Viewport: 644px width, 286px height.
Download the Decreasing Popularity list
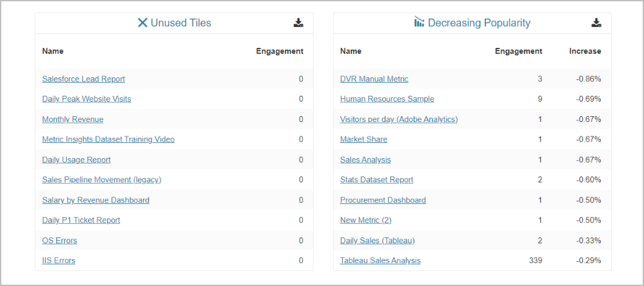(596, 23)
